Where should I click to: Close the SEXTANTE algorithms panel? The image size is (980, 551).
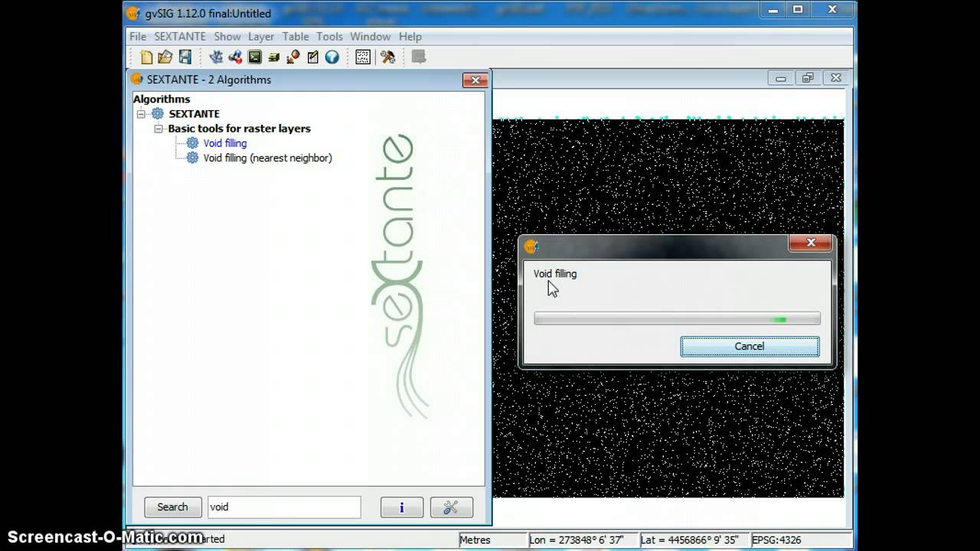click(475, 80)
